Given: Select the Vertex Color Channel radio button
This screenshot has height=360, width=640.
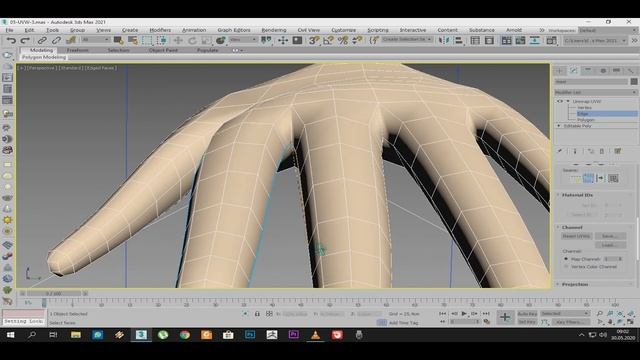Looking at the screenshot, I should pos(566,267).
